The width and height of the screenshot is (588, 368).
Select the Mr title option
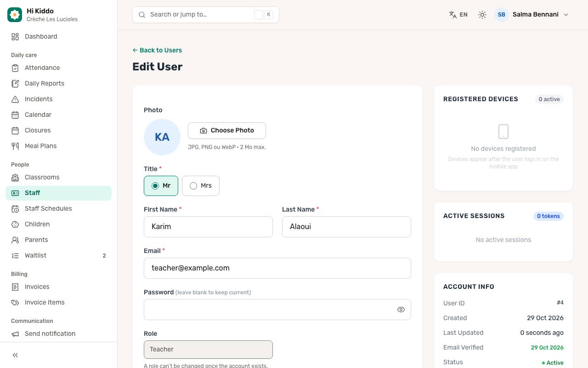coord(161,186)
